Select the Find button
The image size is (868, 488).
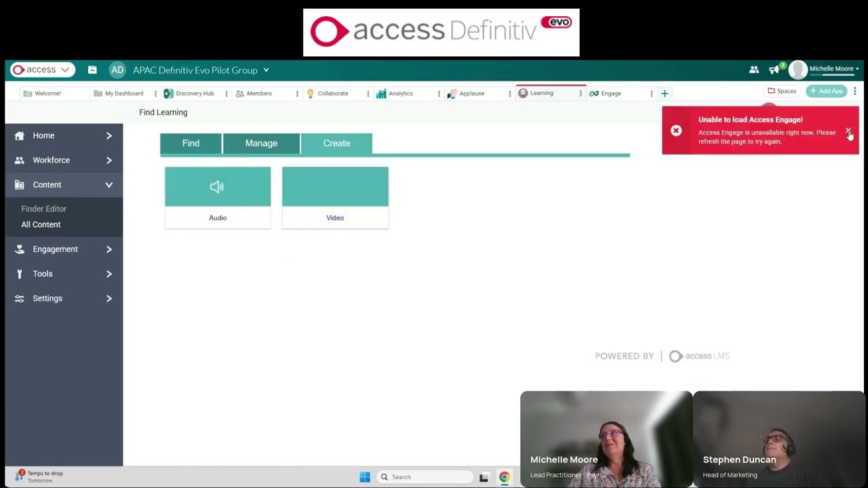[x=191, y=143]
